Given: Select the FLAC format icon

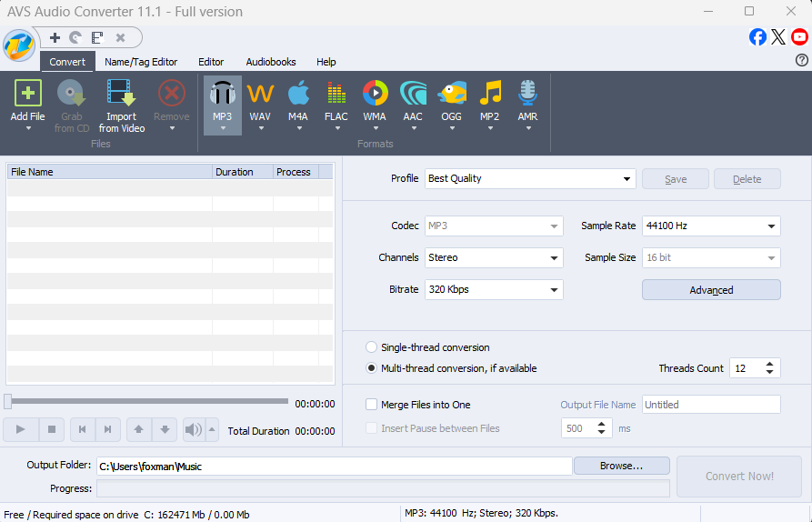Looking at the screenshot, I should pyautogui.click(x=336, y=93).
